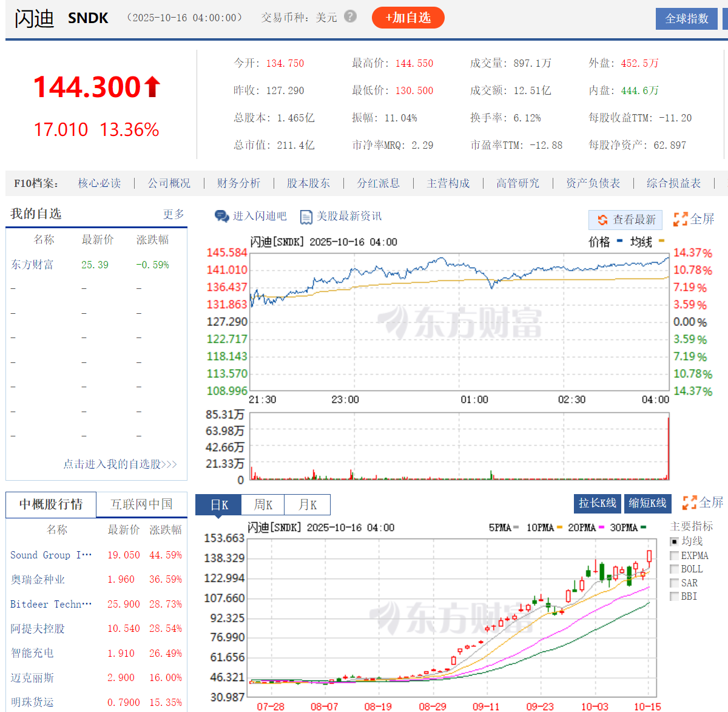
Task: Open 明珠货运 stock row
Action: point(32,702)
